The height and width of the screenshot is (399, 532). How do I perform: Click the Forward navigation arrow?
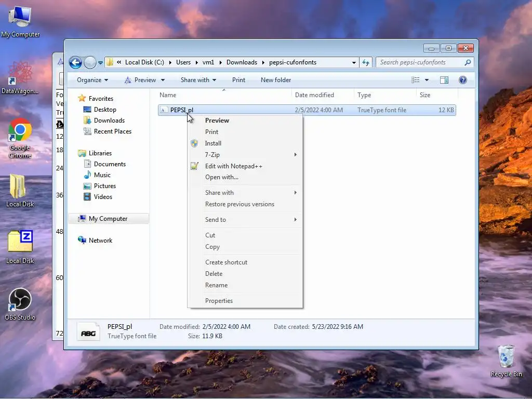(90, 62)
